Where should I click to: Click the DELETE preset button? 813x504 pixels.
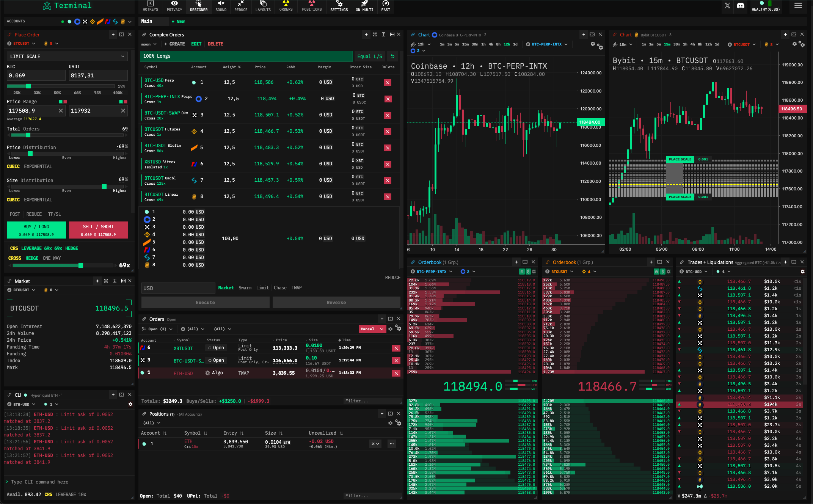(x=215, y=44)
